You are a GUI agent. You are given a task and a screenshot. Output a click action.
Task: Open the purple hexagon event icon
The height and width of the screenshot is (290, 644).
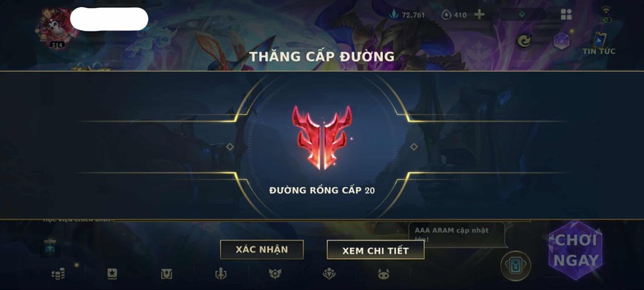[562, 41]
